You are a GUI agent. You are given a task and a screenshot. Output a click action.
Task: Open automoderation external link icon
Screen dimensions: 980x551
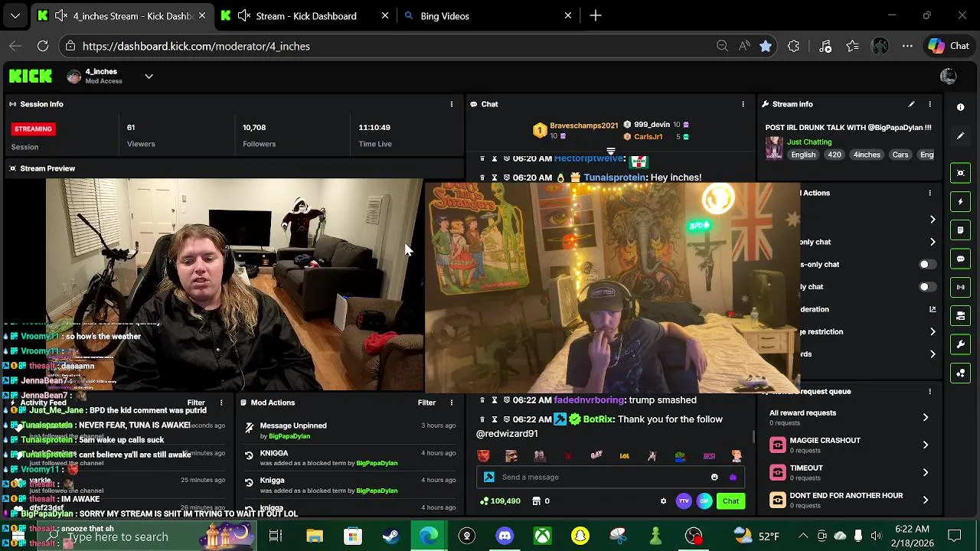pyautogui.click(x=933, y=309)
